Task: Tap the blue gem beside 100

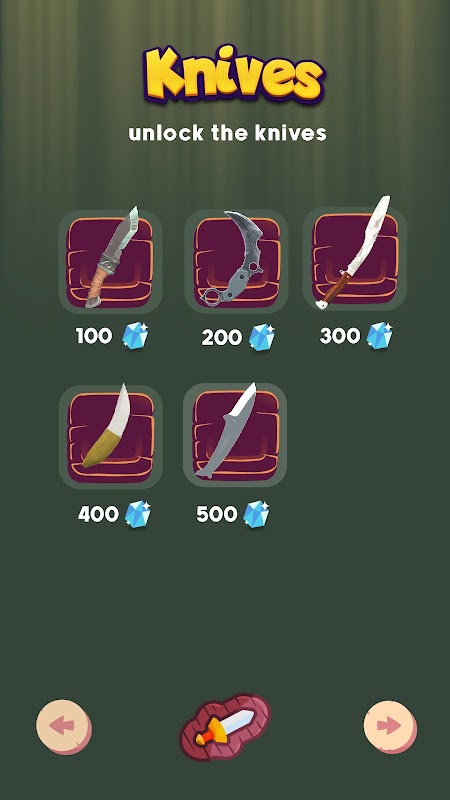Action: point(135,336)
